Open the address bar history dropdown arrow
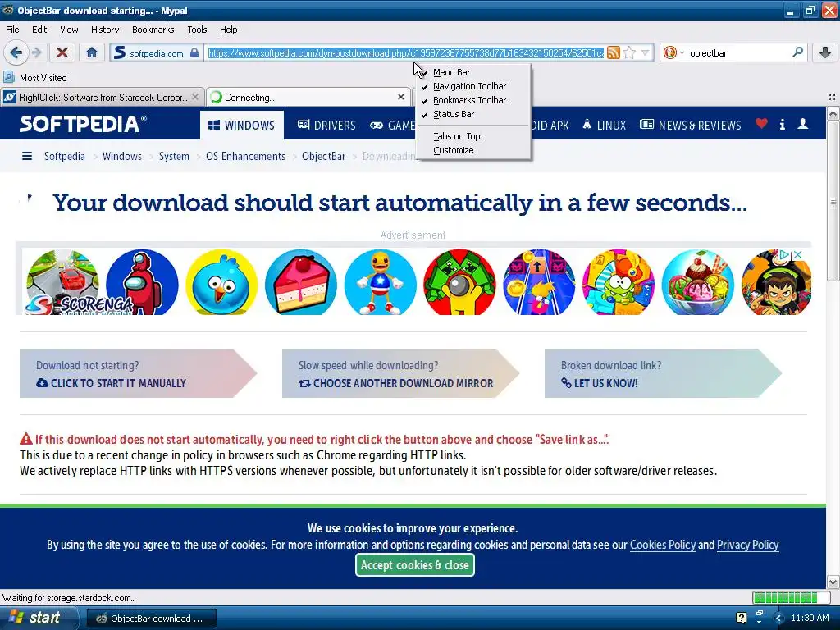Screen dimensions: 840x630 coord(645,52)
